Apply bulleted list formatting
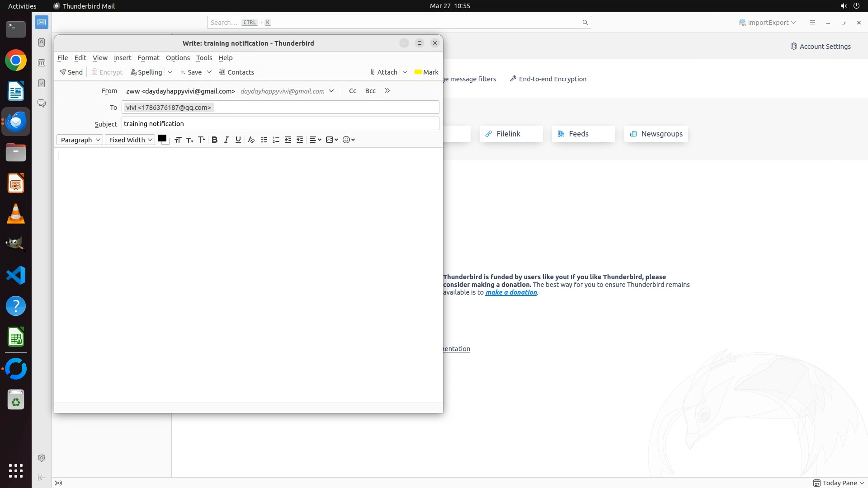 click(264, 140)
